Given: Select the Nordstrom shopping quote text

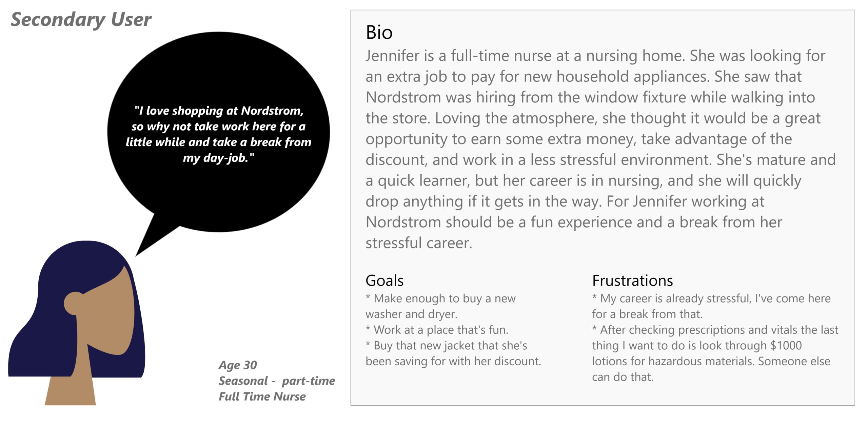Looking at the screenshot, I should coord(218,134).
